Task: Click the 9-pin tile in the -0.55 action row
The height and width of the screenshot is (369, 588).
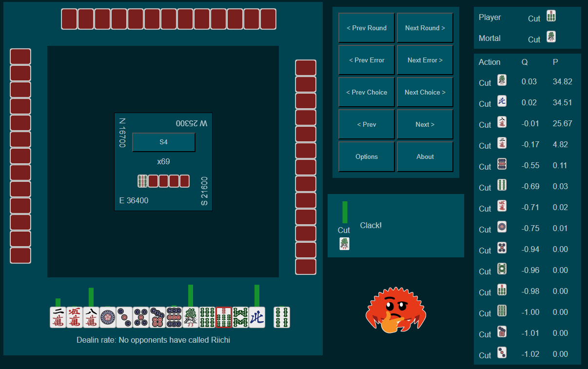Action: pos(502,164)
